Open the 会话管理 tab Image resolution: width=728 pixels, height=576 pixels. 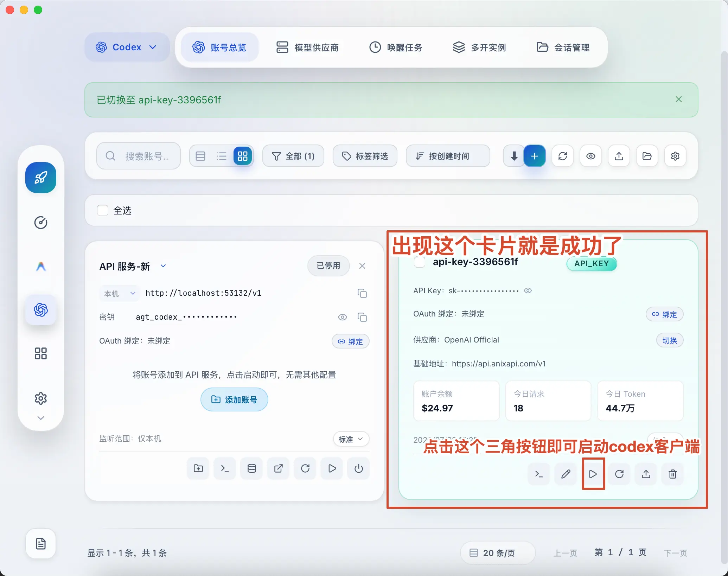coord(563,47)
